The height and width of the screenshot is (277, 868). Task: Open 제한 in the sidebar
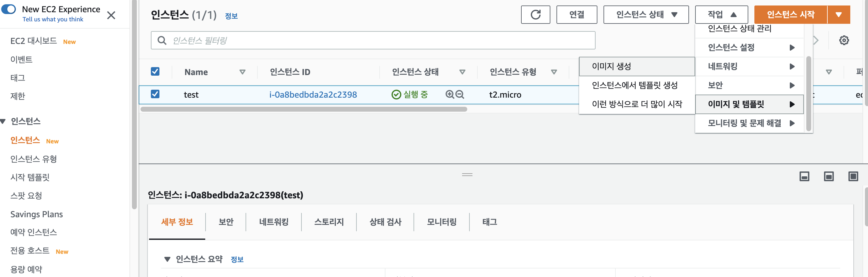17,96
